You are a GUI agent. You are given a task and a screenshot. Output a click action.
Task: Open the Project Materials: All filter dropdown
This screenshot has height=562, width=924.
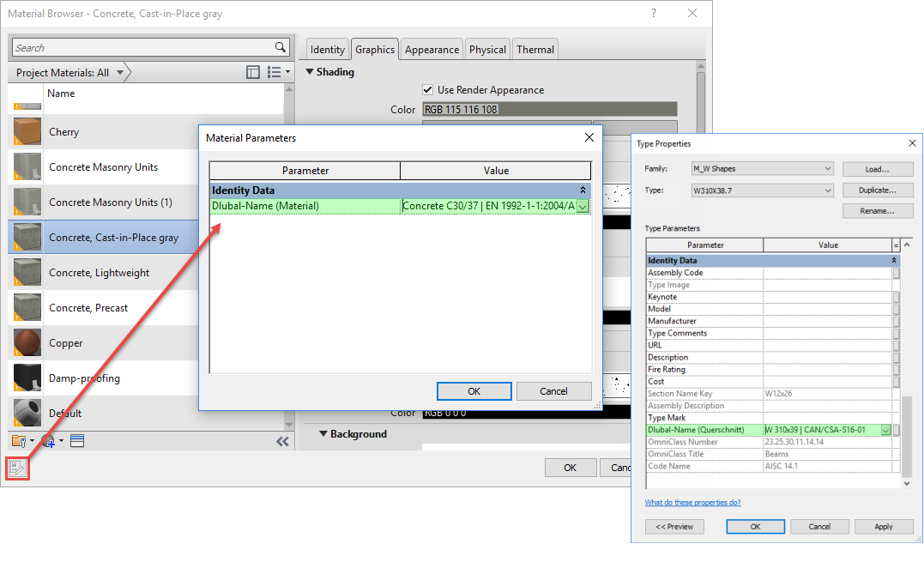pos(120,72)
